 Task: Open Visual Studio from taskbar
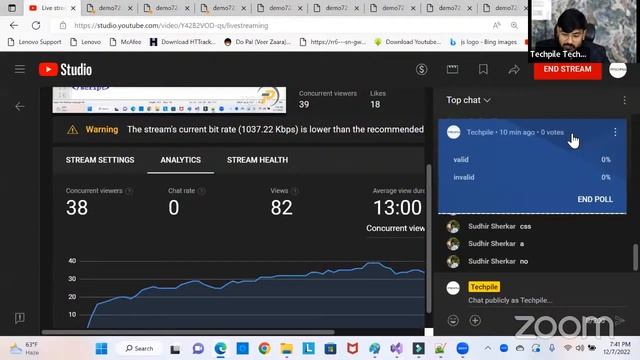(396, 349)
